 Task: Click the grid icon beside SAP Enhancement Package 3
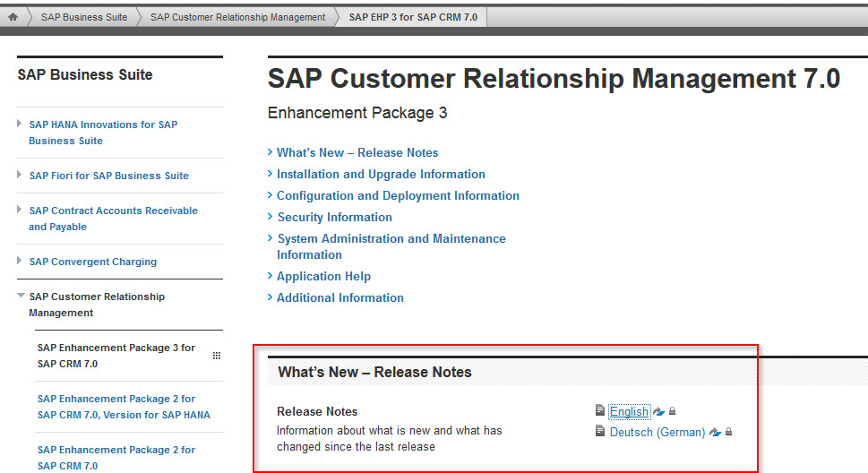tap(216, 356)
